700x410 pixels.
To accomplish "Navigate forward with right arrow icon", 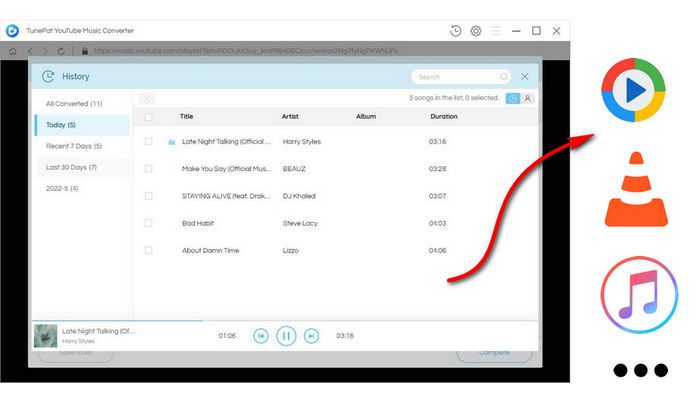I will (45, 51).
